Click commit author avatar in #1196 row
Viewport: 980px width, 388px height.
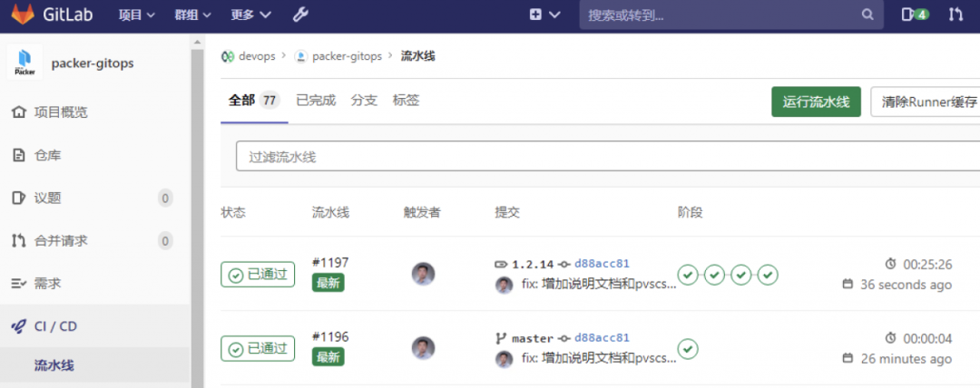(505, 359)
